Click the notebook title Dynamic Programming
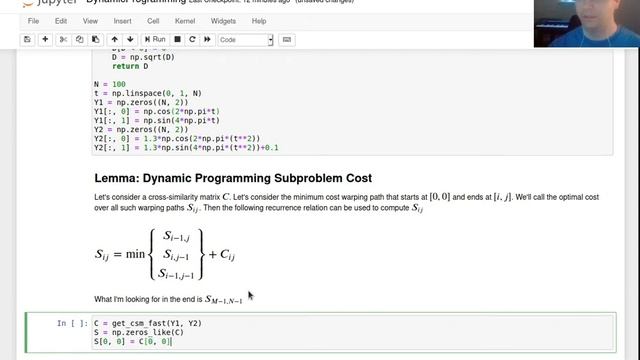Image resolution: width=640 pixels, height=360 pixels. pyautogui.click(x=136, y=2)
